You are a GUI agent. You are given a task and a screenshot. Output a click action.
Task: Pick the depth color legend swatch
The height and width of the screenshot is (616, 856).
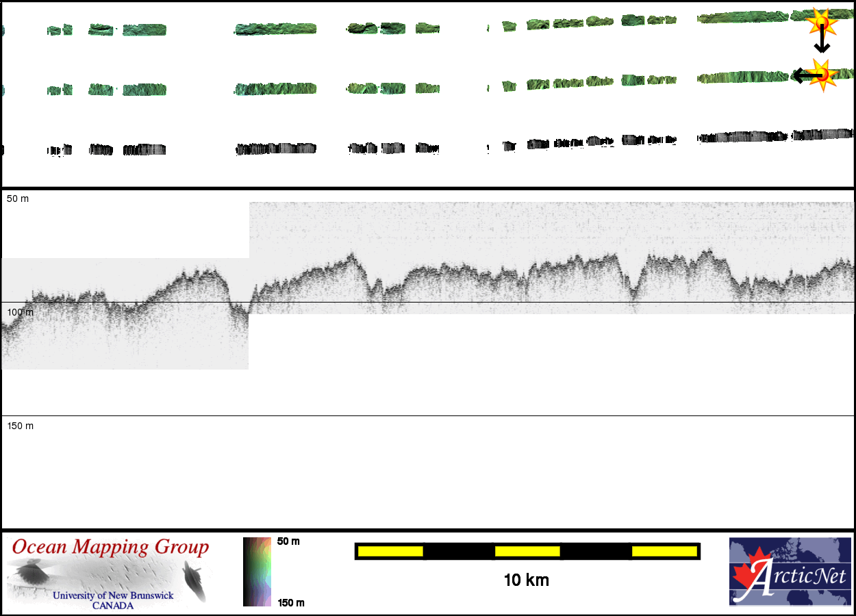tap(257, 572)
